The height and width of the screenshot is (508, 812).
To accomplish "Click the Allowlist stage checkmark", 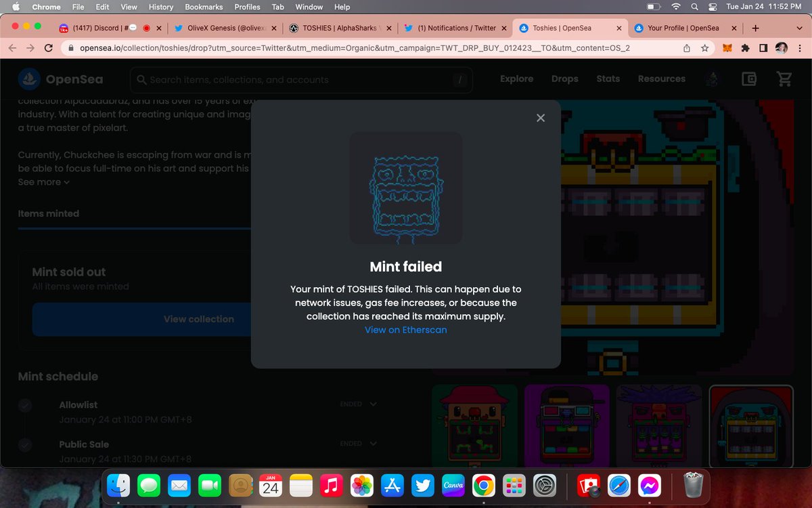I will [x=25, y=405].
